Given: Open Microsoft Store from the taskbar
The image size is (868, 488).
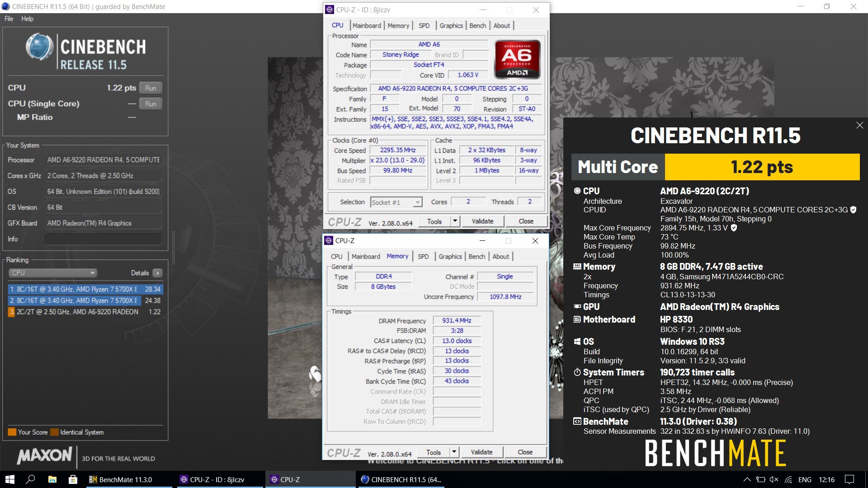Looking at the screenshot, I should (x=73, y=479).
